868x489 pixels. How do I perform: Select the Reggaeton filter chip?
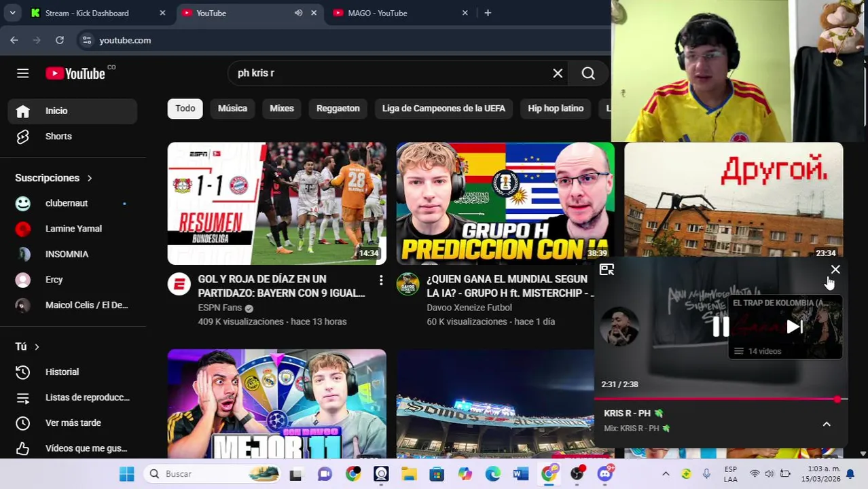338,109
